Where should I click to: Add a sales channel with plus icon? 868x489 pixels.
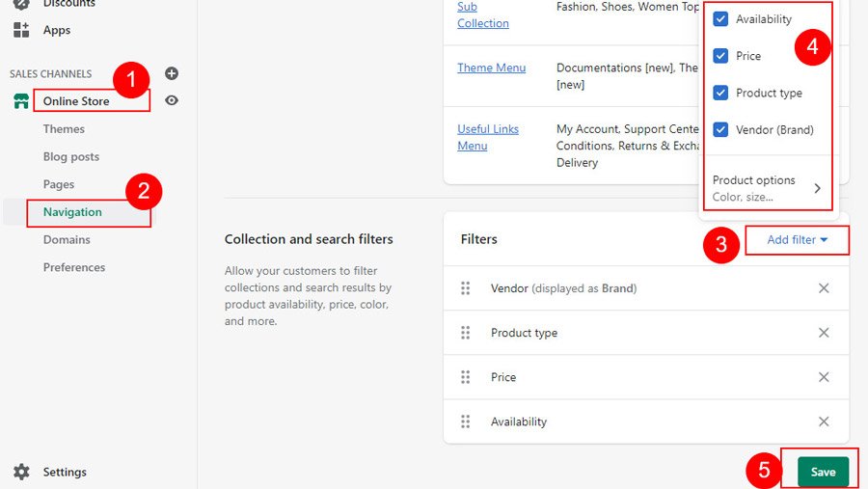pyautogui.click(x=172, y=73)
